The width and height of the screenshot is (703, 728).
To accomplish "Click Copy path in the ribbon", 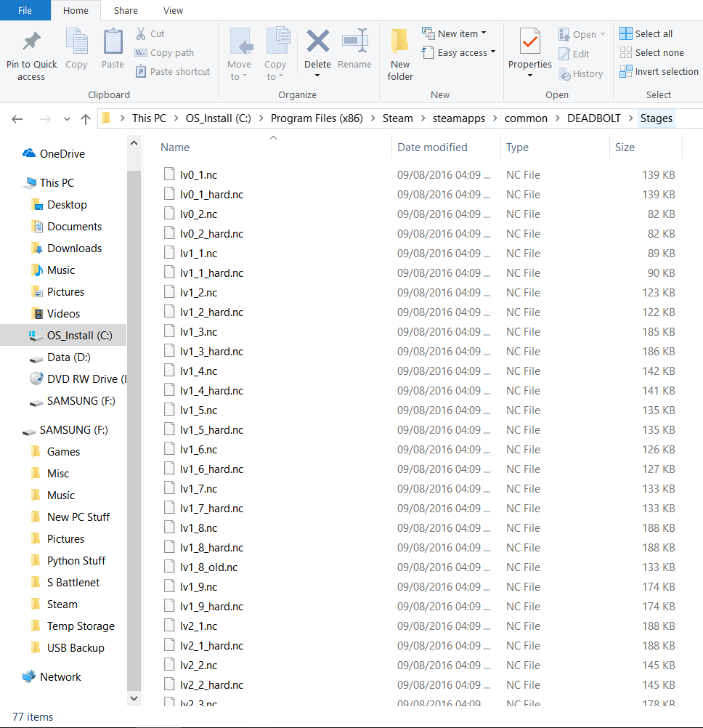I will point(164,52).
